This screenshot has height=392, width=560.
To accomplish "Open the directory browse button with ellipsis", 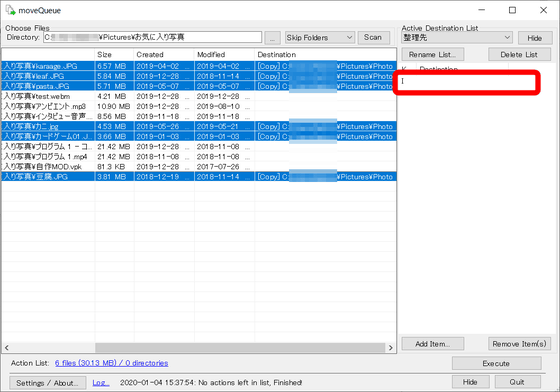I will click(x=272, y=37).
